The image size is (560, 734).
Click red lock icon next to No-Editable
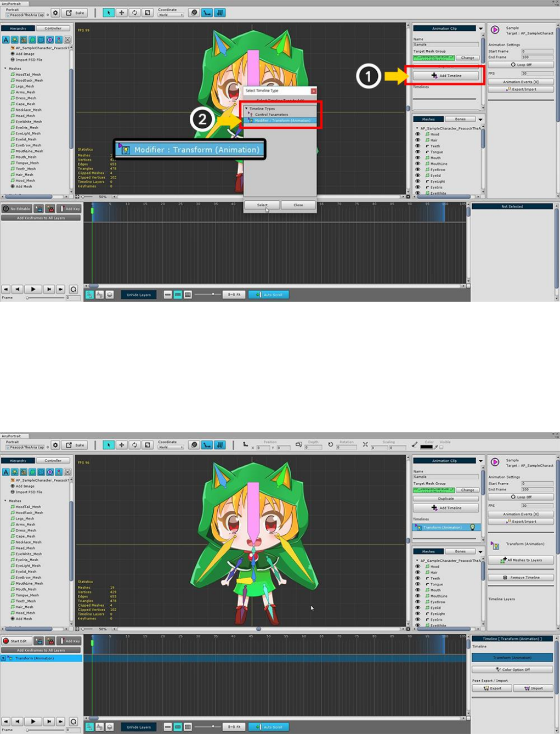coord(50,208)
